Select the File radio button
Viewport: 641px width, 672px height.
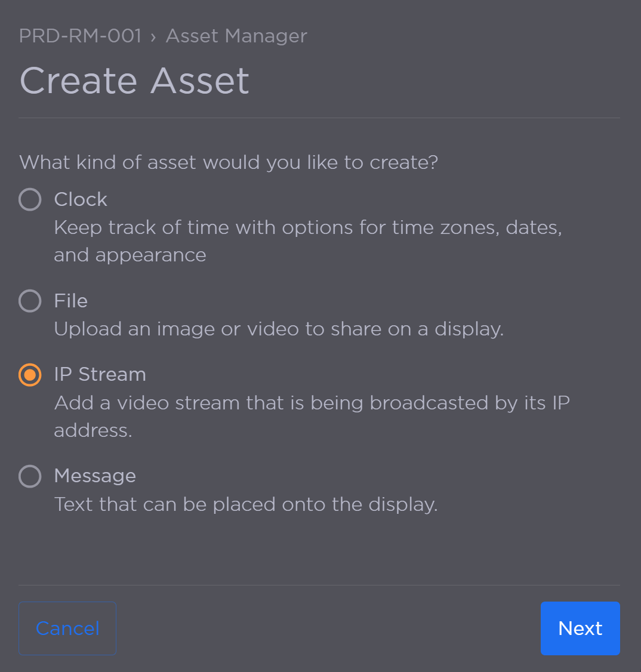(x=30, y=301)
